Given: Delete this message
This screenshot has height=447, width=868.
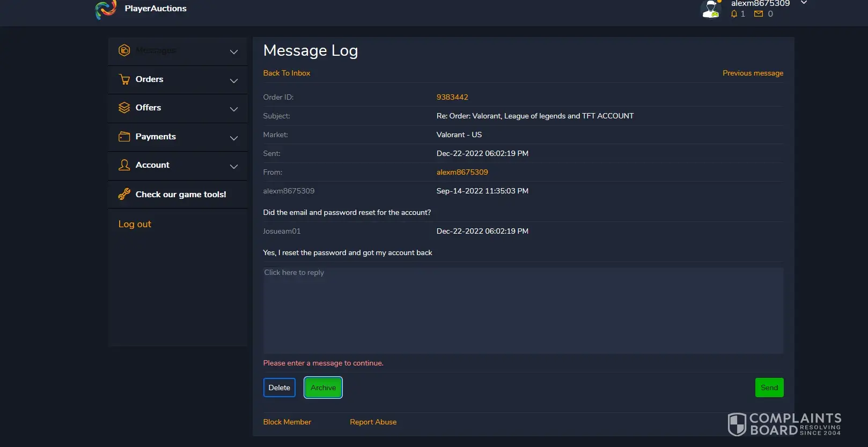Looking at the screenshot, I should (279, 388).
